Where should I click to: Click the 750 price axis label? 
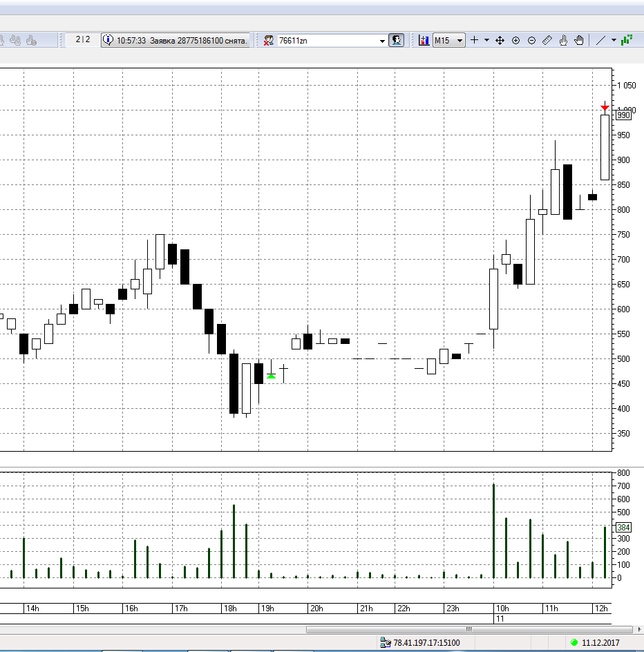tap(623, 235)
